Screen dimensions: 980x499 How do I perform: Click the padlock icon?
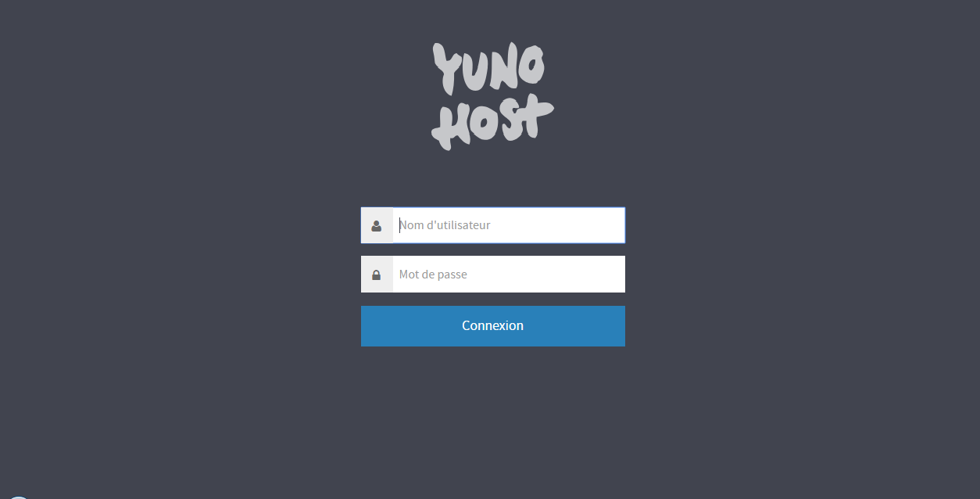(377, 275)
